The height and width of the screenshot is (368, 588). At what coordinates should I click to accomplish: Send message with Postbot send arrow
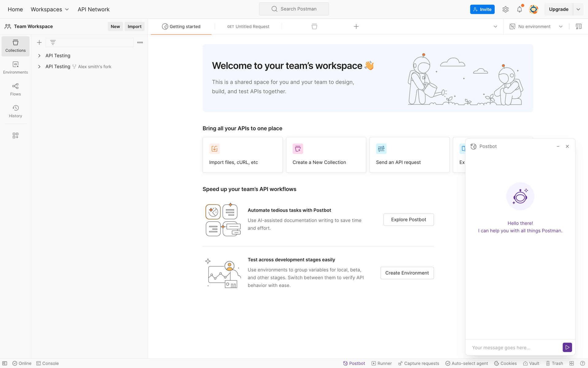pos(567,347)
